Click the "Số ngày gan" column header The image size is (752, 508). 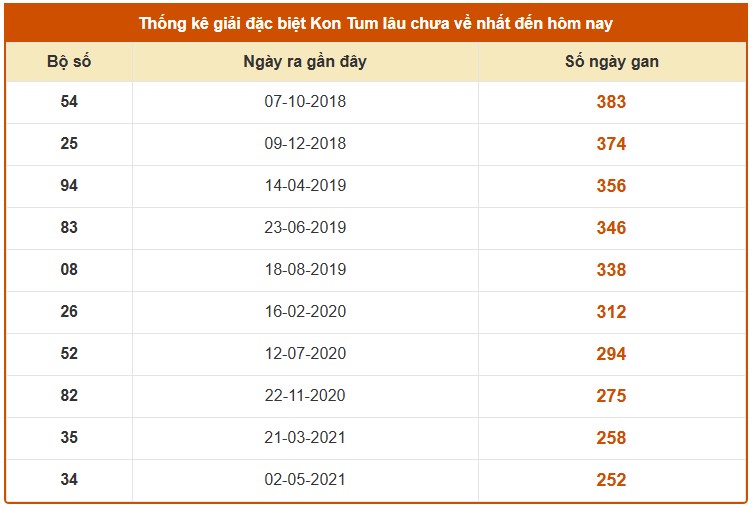(611, 62)
